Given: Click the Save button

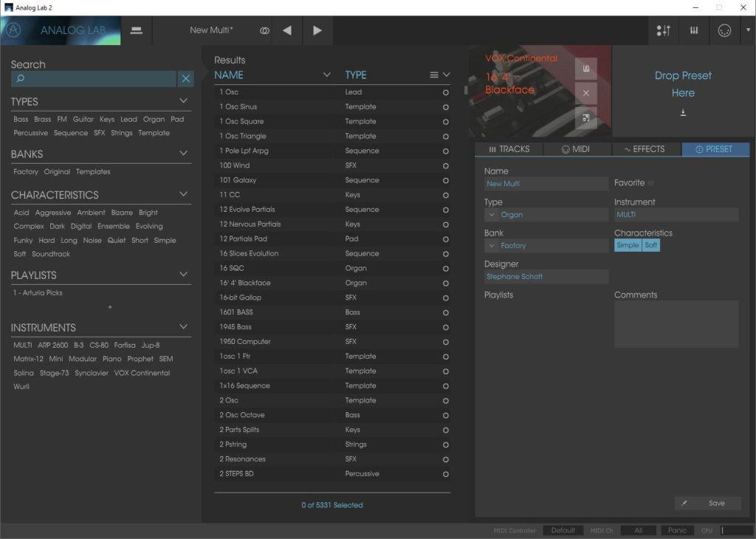Looking at the screenshot, I should 716,503.
